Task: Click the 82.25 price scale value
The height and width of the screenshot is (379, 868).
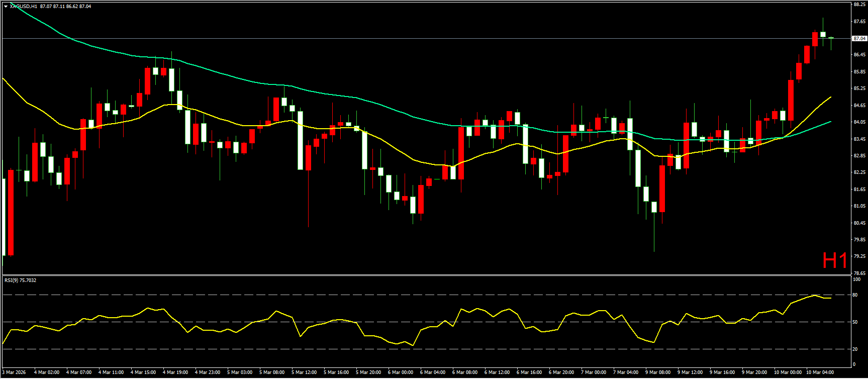Action: tap(859, 172)
